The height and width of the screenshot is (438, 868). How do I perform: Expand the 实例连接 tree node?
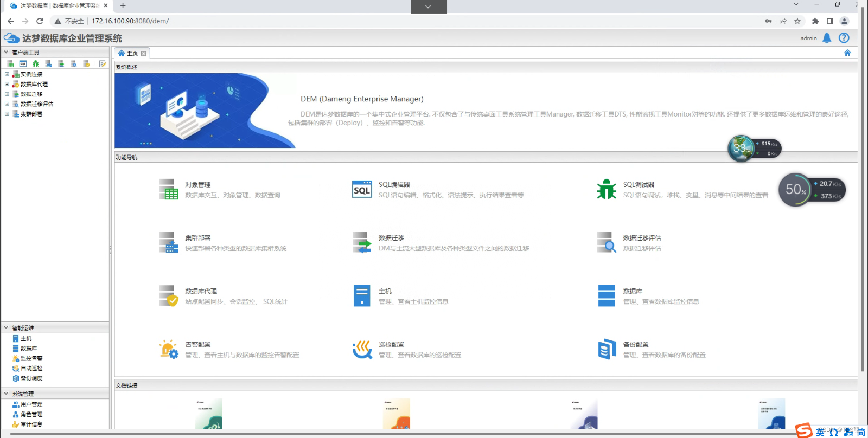coord(7,74)
